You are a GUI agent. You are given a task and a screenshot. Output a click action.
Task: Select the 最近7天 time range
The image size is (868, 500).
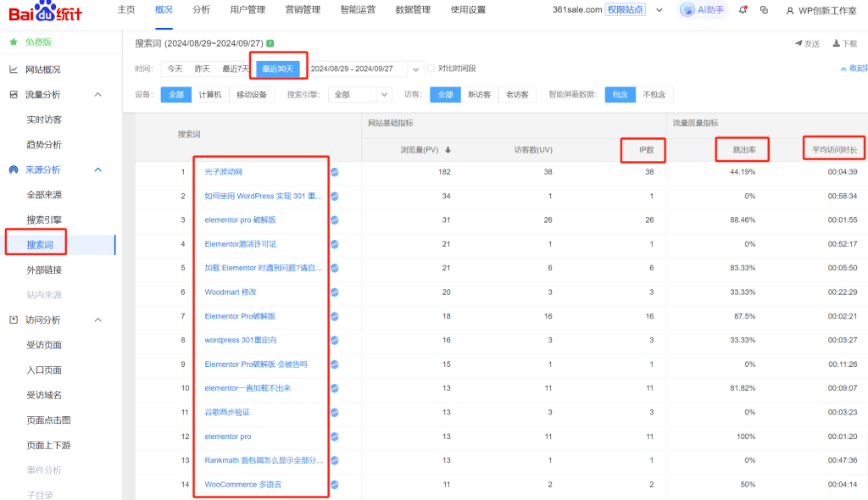[x=236, y=69]
